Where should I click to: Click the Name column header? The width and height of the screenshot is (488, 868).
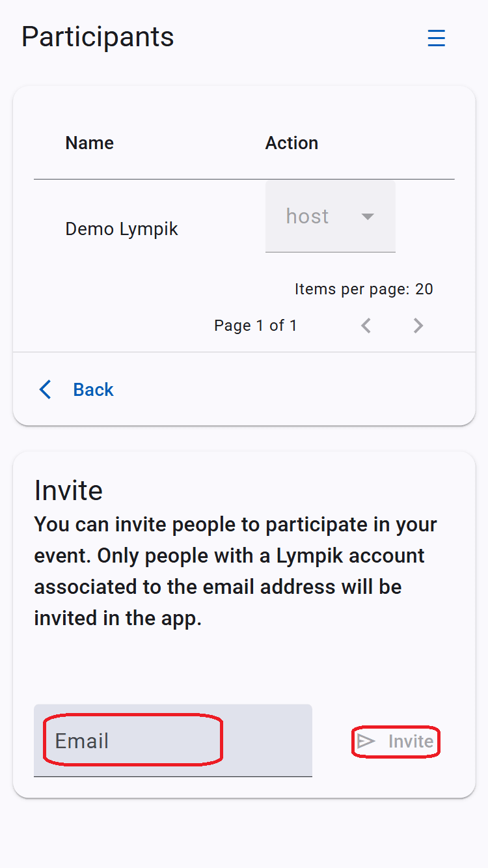pyautogui.click(x=90, y=143)
